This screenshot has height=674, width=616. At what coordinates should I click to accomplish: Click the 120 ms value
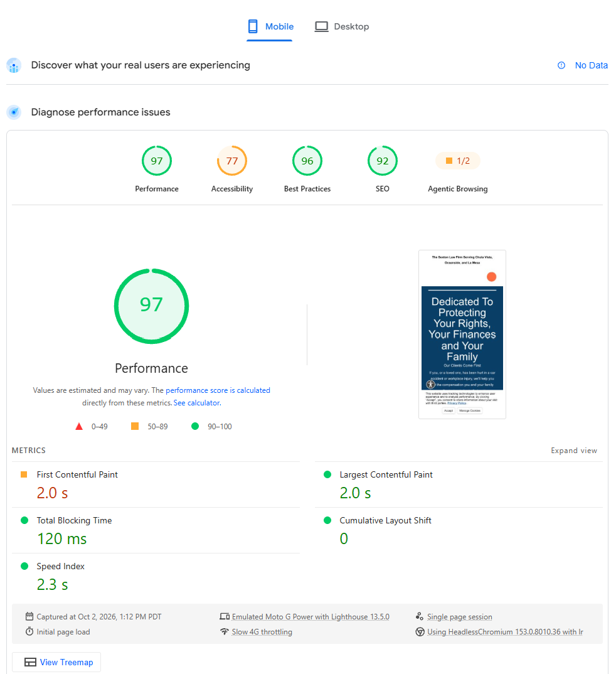pos(62,539)
